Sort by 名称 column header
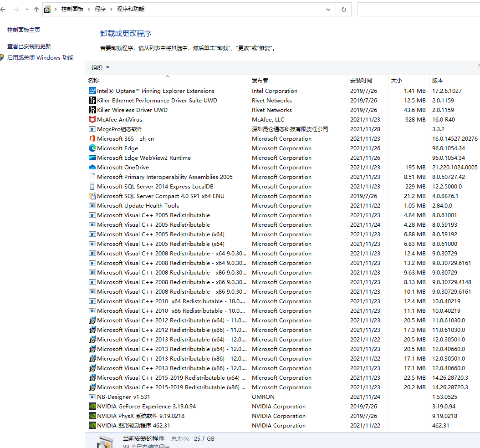480x448 pixels. (x=93, y=81)
